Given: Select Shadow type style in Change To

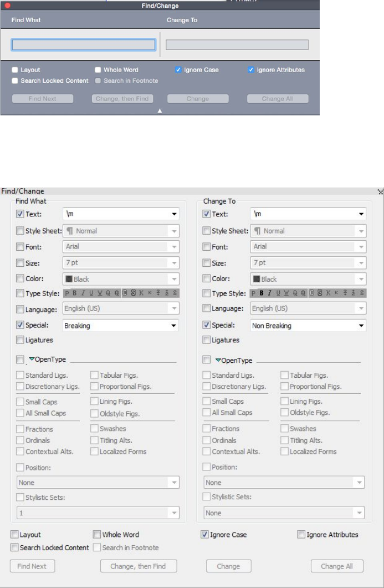Looking at the screenshot, I should (x=320, y=293).
